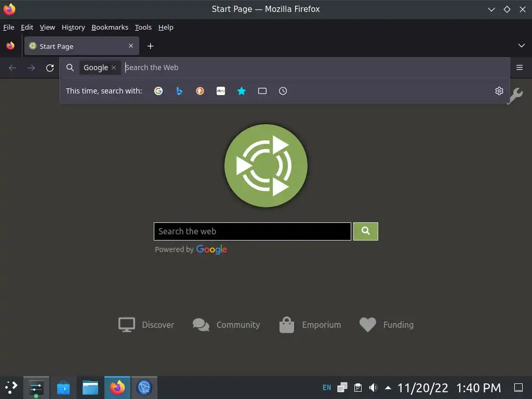This screenshot has width=532, height=399.
Task: Go back to previous page
Action: [x=12, y=68]
